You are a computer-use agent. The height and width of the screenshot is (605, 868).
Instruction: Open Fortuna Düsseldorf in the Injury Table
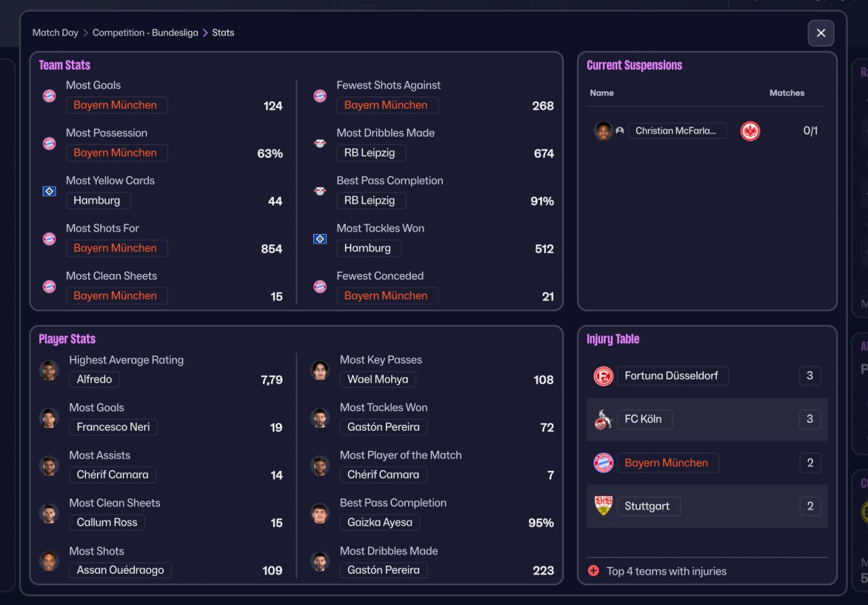pyautogui.click(x=673, y=376)
